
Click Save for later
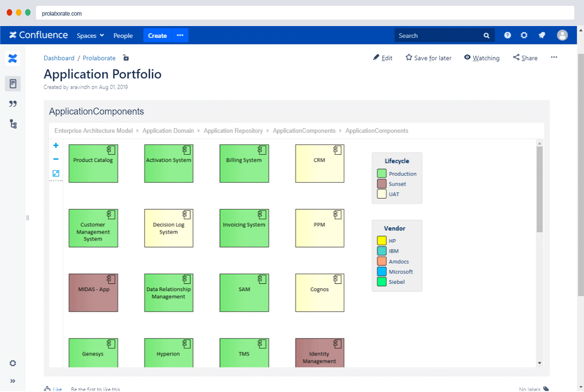(x=428, y=58)
